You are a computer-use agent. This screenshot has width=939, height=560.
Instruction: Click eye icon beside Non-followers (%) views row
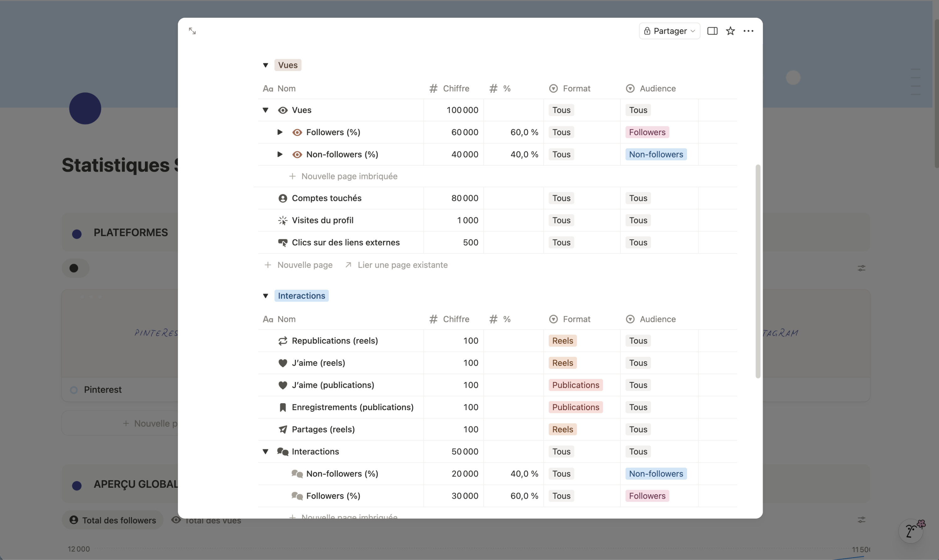pos(297,155)
